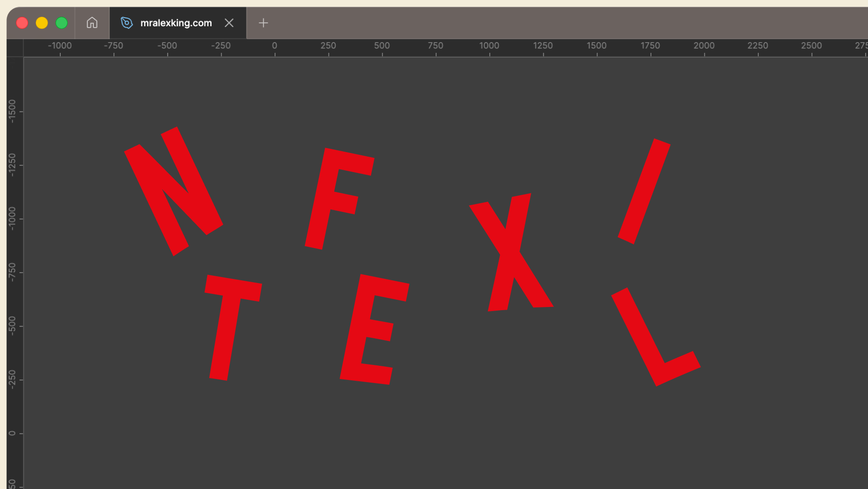The width and height of the screenshot is (868, 489).
Task: Click the -750 mark on vertical ruler
Action: 12,272
